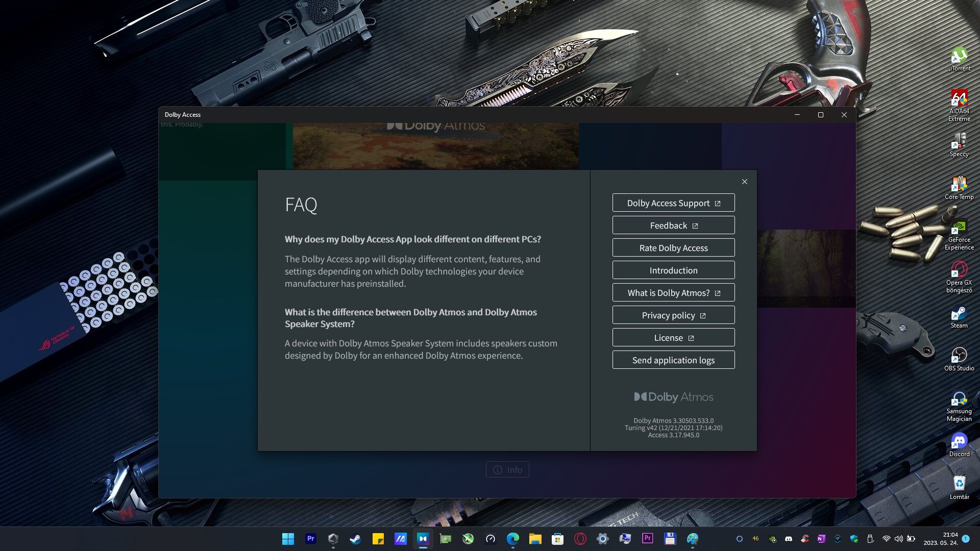This screenshot has height=551, width=980.
Task: Open Settings gear in taskbar
Action: pyautogui.click(x=602, y=539)
